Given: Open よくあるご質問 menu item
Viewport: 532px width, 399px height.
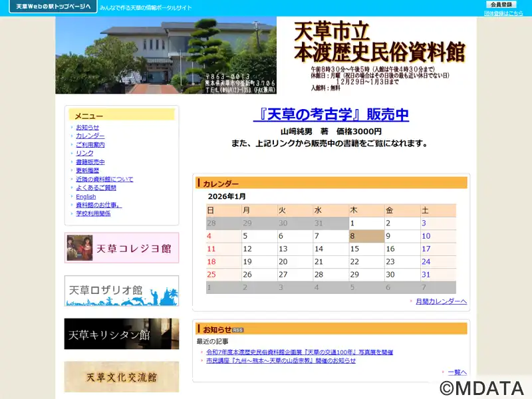Looking at the screenshot, I should [x=96, y=188].
